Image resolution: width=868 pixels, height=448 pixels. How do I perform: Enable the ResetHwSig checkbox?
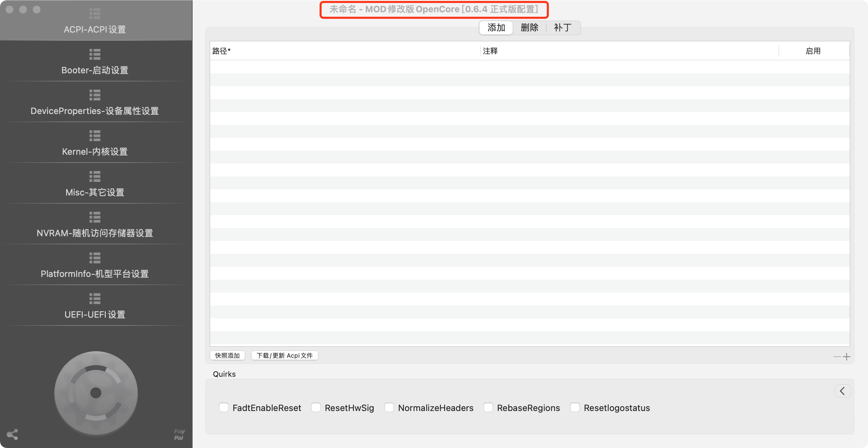[316, 407]
